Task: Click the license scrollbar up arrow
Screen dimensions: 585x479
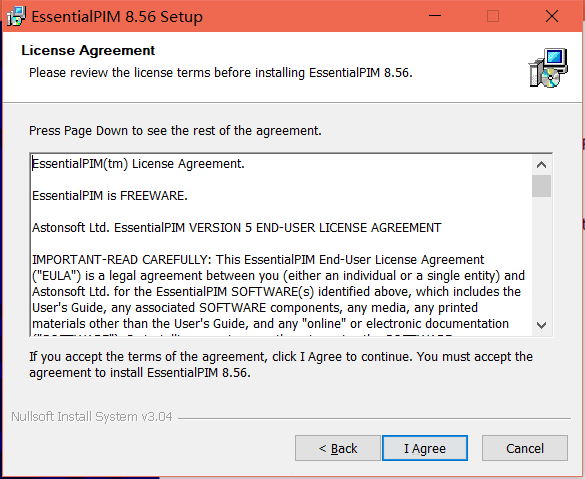Action: pos(541,165)
